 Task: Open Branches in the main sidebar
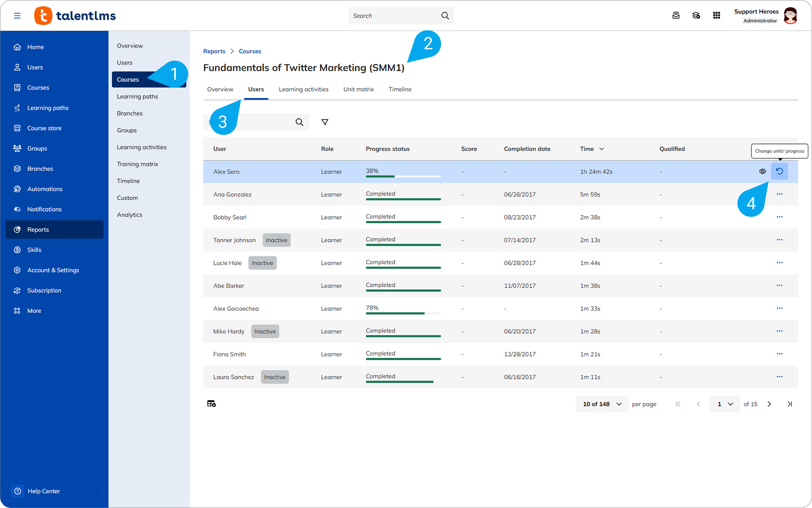point(54,169)
